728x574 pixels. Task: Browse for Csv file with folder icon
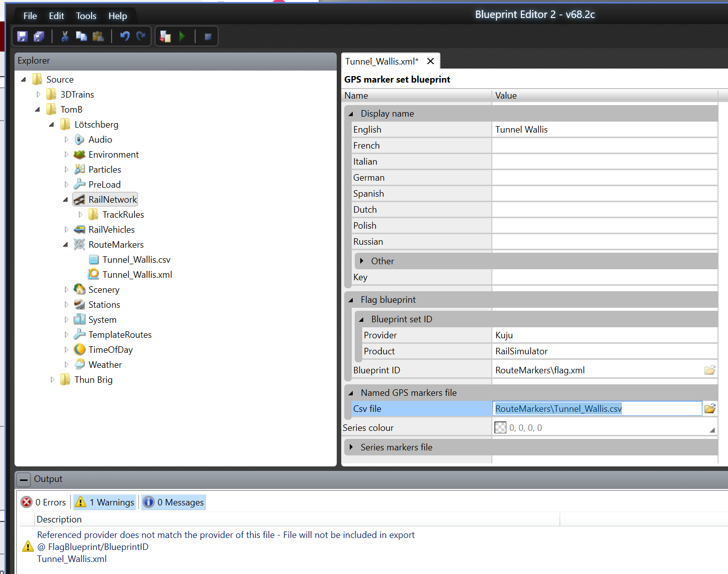709,409
